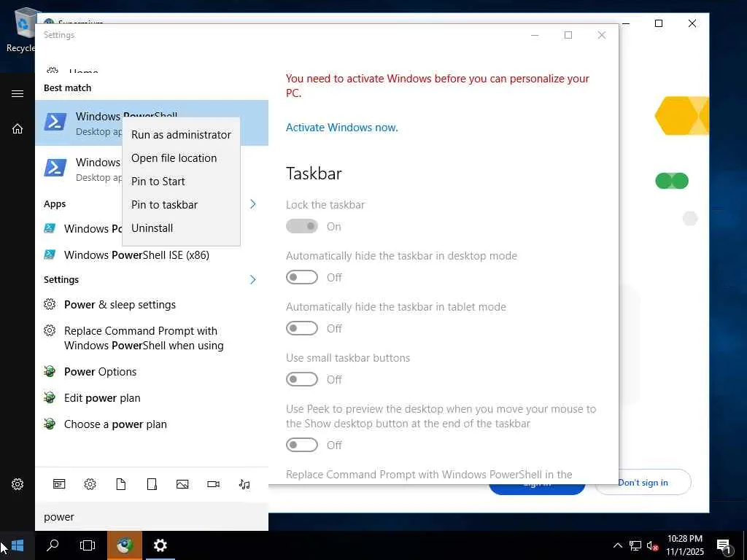Viewport: 747px width, 560px height.
Task: Select second Windows PowerShell desktop app result
Action: 79,169
